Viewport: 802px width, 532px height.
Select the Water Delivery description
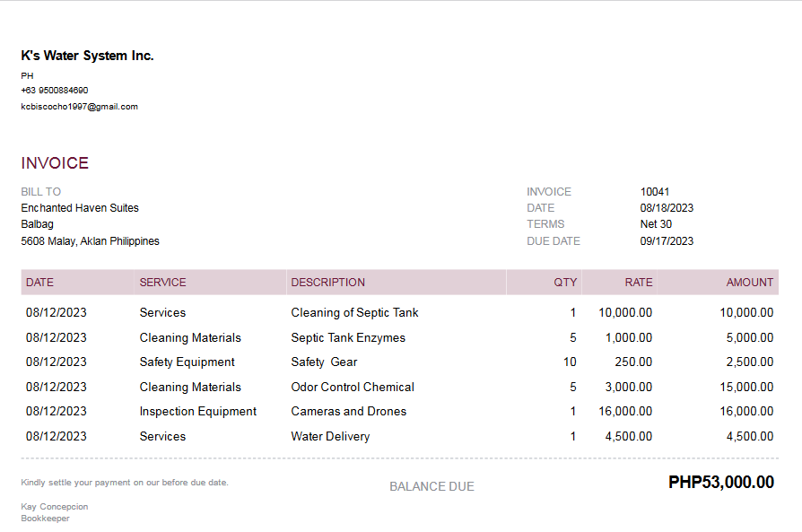pyautogui.click(x=330, y=437)
